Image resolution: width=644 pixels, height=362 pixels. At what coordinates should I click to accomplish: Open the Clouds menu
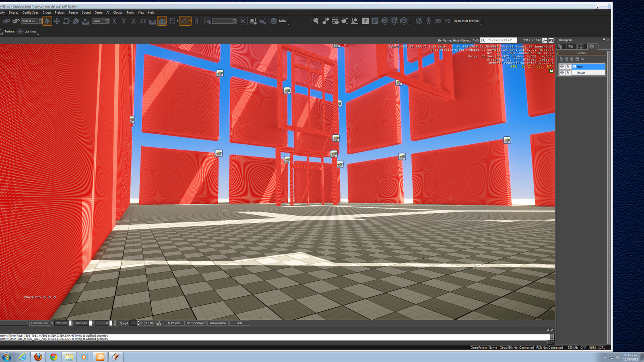pos(118,12)
